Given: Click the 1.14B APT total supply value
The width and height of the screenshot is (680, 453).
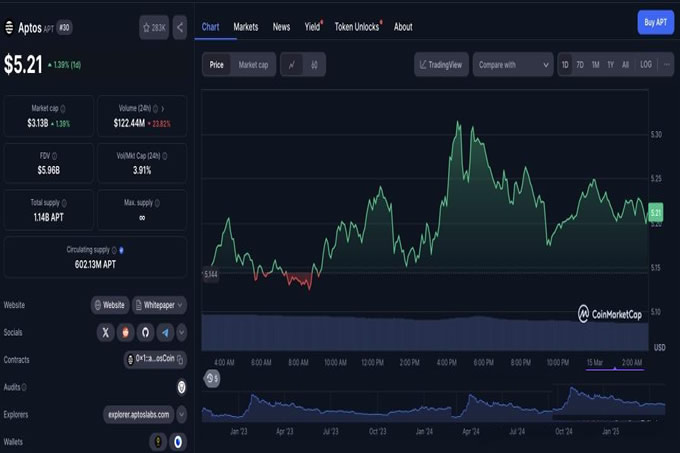Looking at the screenshot, I should coord(49,218).
